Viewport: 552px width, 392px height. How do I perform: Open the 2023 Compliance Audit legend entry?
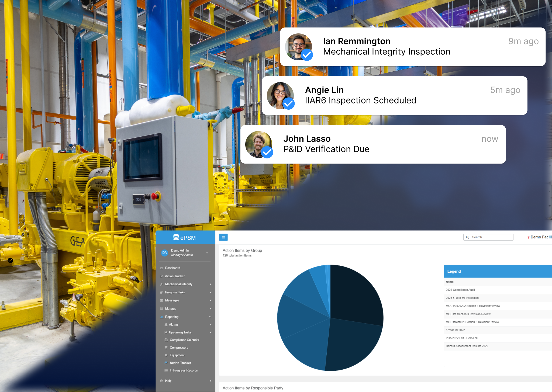pyautogui.click(x=460, y=290)
